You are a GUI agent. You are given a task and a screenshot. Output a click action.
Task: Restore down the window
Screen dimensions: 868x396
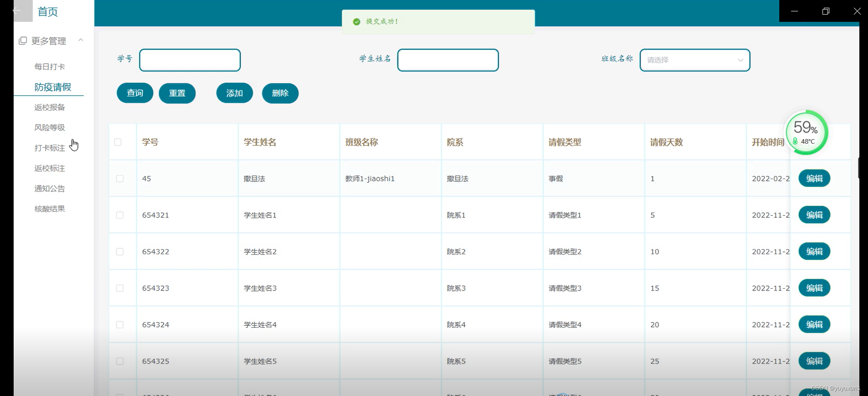(x=826, y=11)
